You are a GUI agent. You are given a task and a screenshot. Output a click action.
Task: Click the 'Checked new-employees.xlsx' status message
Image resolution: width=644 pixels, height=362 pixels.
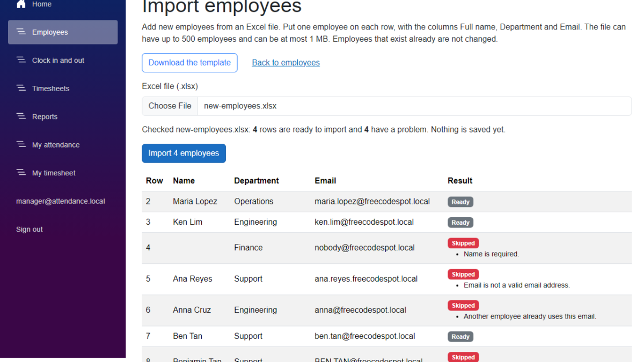[x=324, y=130]
